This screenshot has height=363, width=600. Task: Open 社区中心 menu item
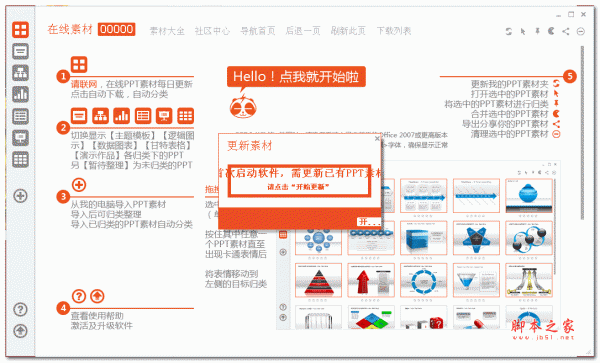tap(212, 31)
